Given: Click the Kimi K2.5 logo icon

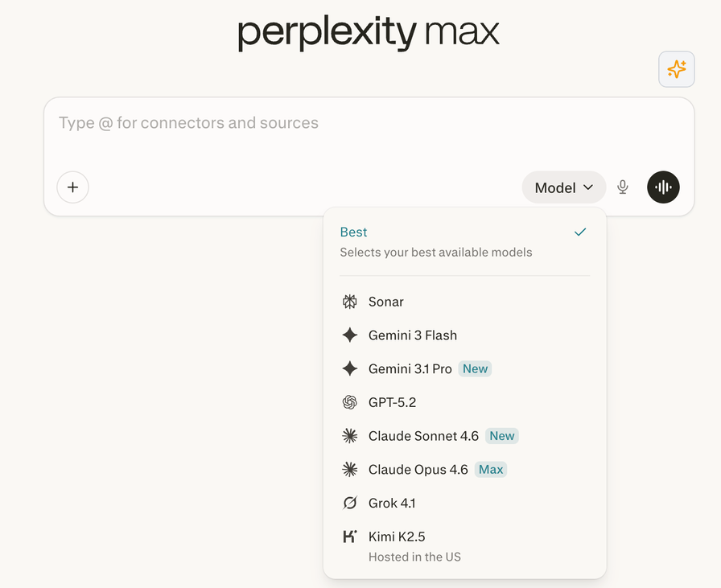Looking at the screenshot, I should [349, 537].
